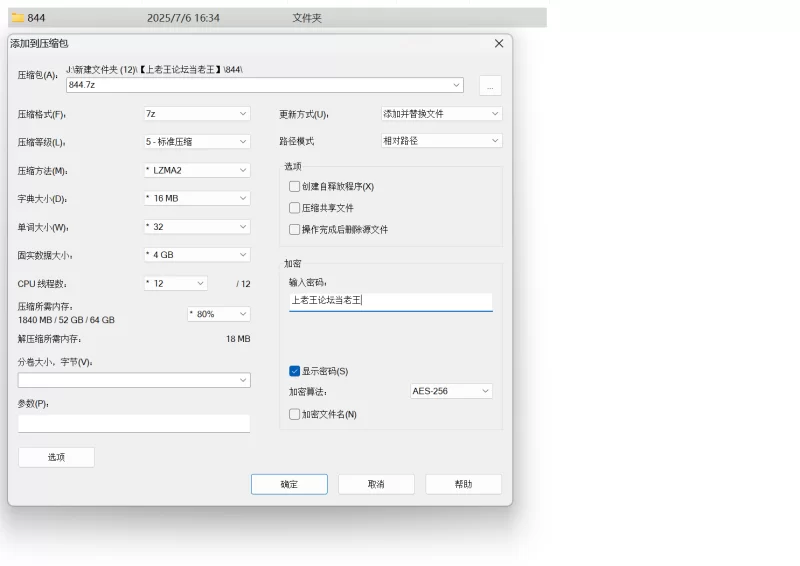Click the browse '...' button

pyautogui.click(x=489, y=86)
